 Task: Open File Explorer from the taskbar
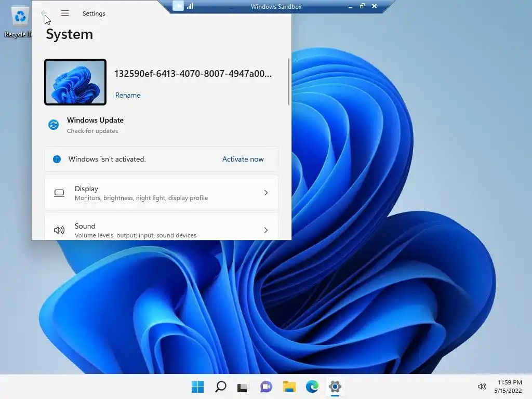(x=289, y=387)
